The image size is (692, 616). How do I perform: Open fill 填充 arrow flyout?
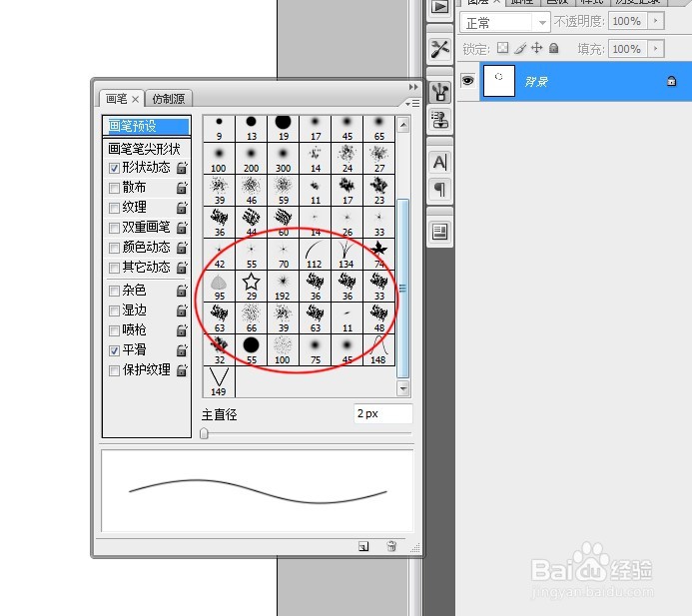pos(656,49)
